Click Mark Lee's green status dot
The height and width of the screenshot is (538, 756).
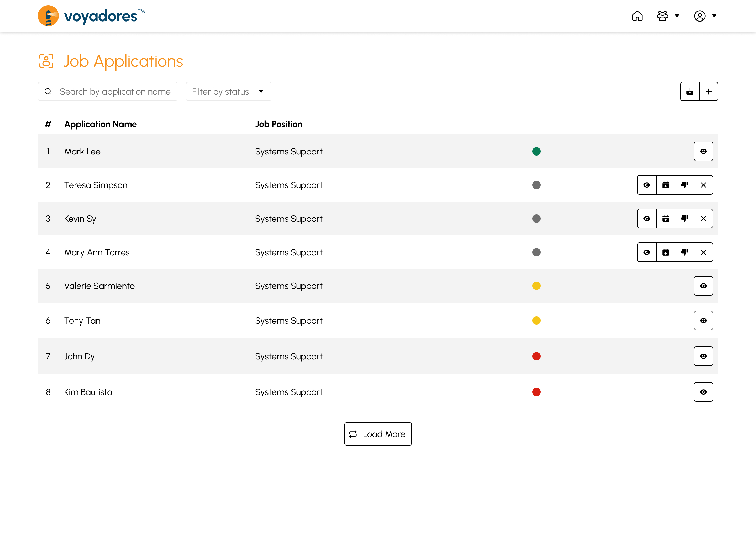(x=537, y=151)
